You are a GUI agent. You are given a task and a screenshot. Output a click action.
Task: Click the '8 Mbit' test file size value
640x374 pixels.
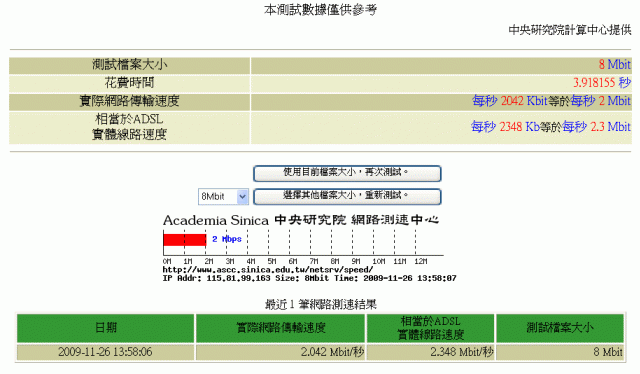pos(615,65)
